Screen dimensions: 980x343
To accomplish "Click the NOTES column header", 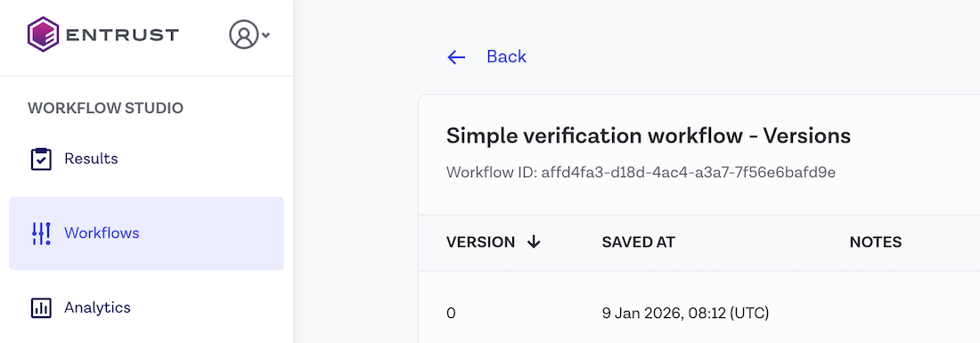I will pos(875,242).
